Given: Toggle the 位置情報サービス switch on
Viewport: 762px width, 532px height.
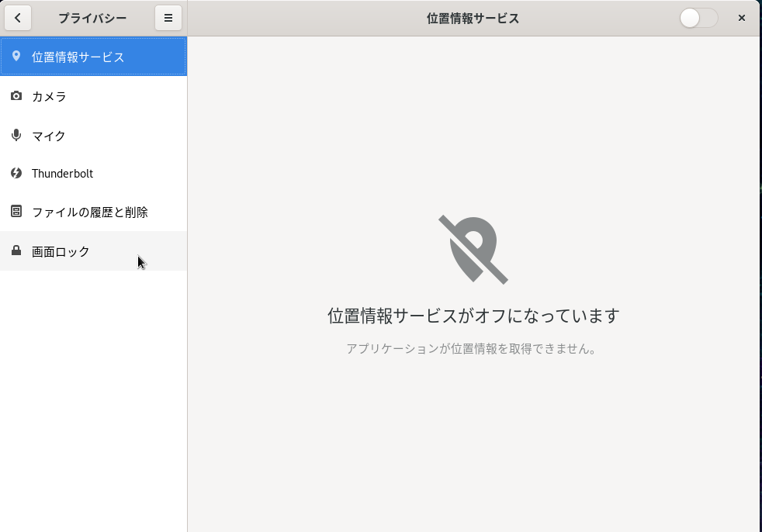Looking at the screenshot, I should [x=698, y=18].
